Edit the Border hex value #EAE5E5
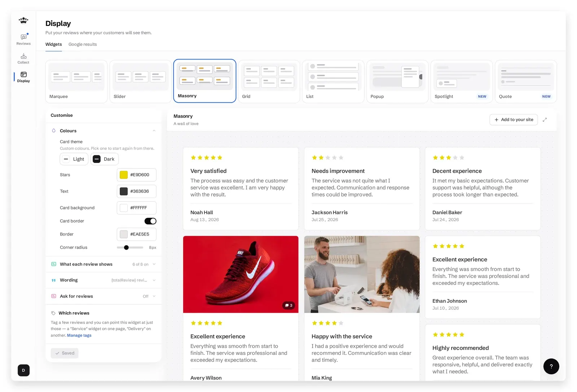The image size is (577, 392). point(140,234)
